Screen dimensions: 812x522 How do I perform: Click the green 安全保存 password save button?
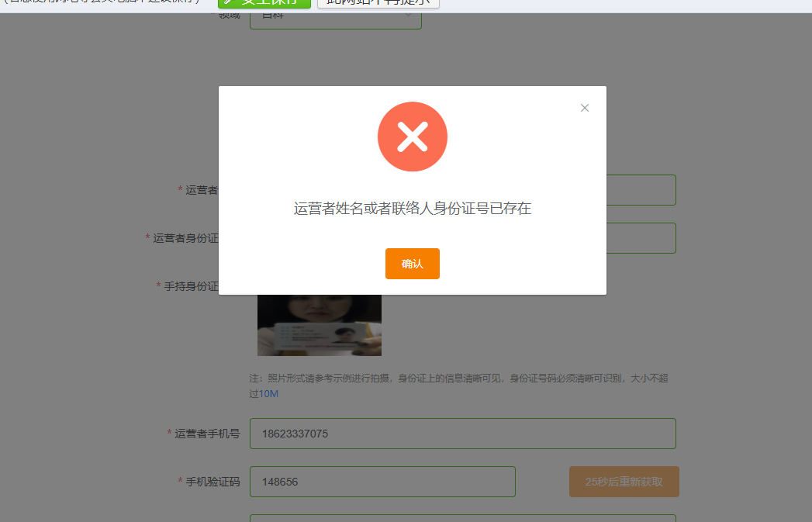pos(264,2)
